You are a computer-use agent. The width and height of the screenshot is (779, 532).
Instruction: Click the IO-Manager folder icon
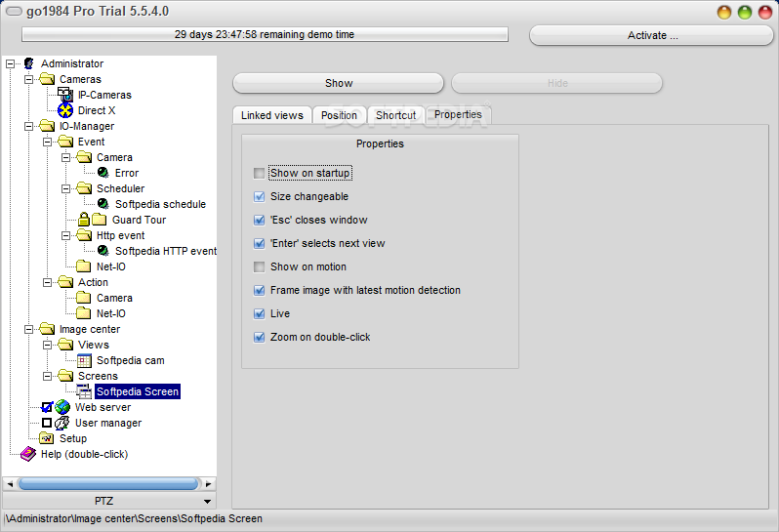click(47, 126)
